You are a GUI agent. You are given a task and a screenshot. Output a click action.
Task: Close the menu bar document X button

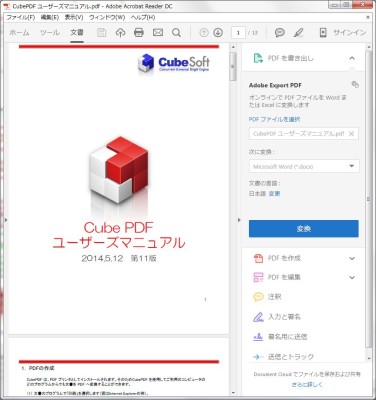[x=368, y=17]
